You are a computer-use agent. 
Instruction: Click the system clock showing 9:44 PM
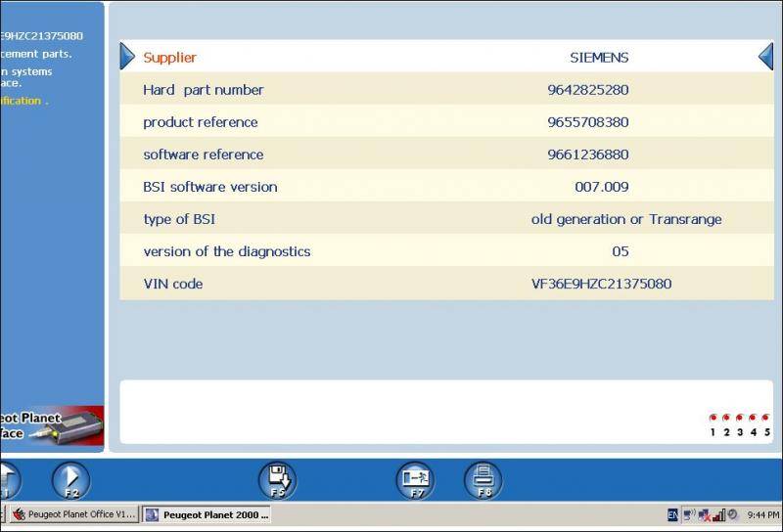[x=762, y=514]
